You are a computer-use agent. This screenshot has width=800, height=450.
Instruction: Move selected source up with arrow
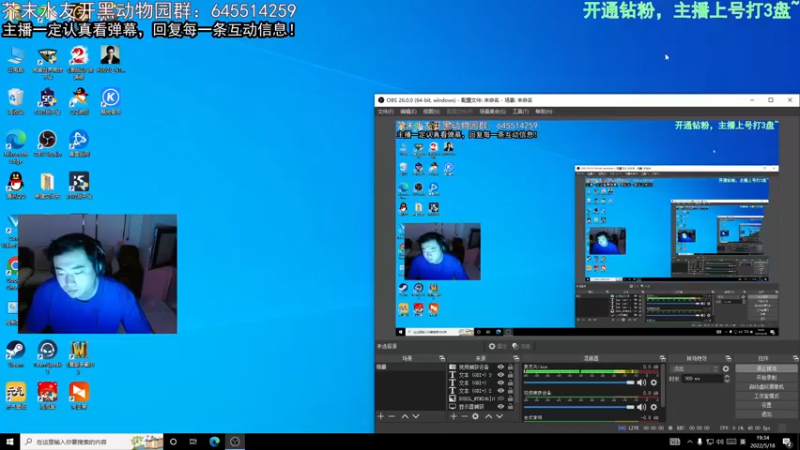pos(488,416)
